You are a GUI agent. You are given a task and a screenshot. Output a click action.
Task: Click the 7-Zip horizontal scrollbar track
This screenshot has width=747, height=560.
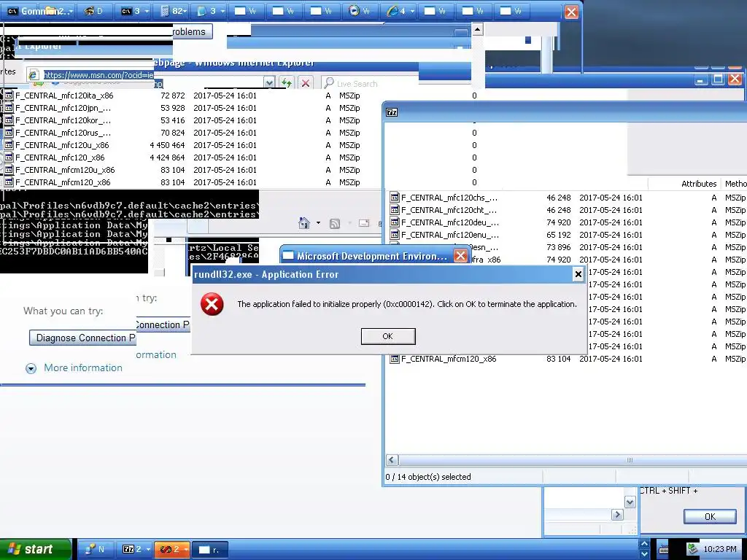pos(572,460)
